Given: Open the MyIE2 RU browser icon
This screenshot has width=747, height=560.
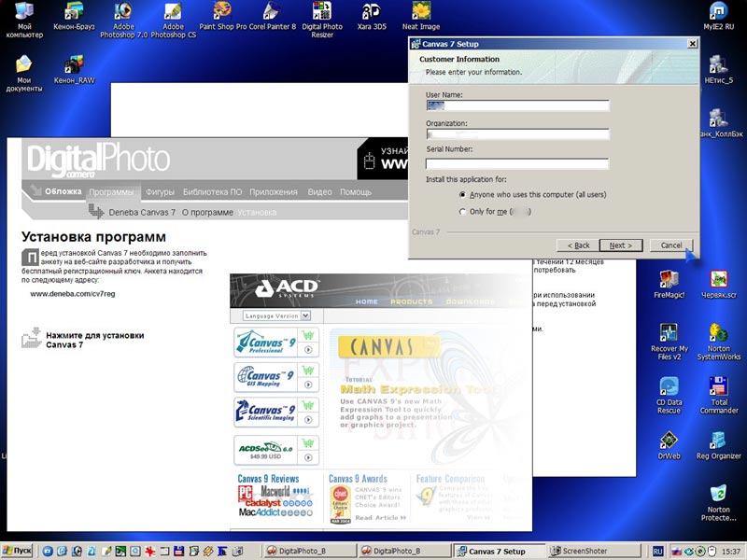Looking at the screenshot, I should point(718,17).
